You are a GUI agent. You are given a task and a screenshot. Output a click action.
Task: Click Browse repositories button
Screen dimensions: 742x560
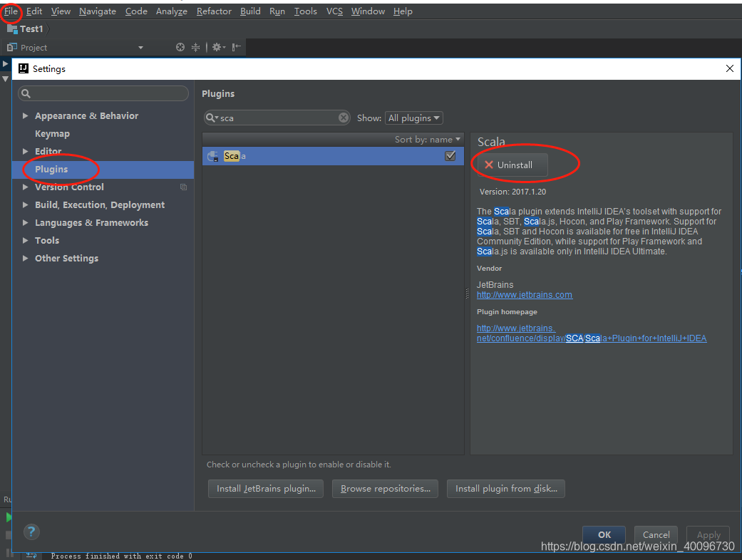pyautogui.click(x=385, y=489)
